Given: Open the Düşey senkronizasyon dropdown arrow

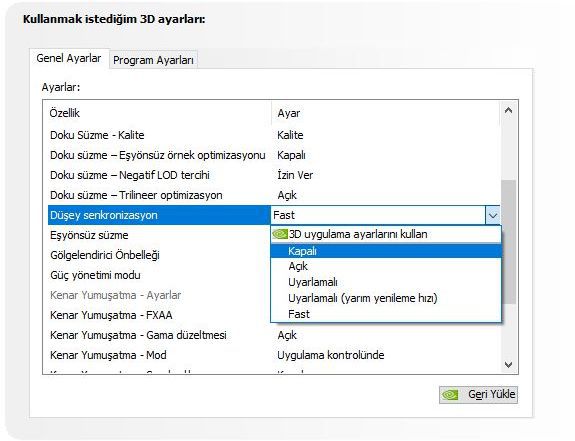Looking at the screenshot, I should [492, 216].
